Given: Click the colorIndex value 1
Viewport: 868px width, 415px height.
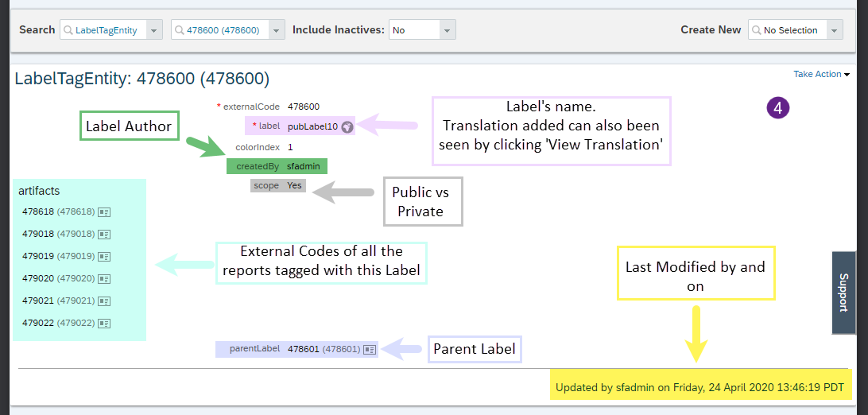Looking at the screenshot, I should point(290,147).
